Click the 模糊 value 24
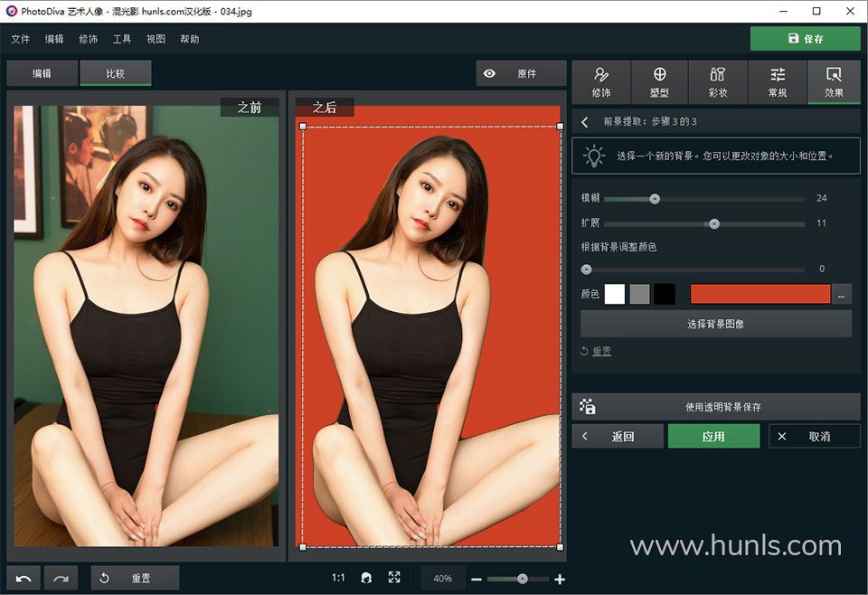868x595 pixels. pyautogui.click(x=822, y=198)
